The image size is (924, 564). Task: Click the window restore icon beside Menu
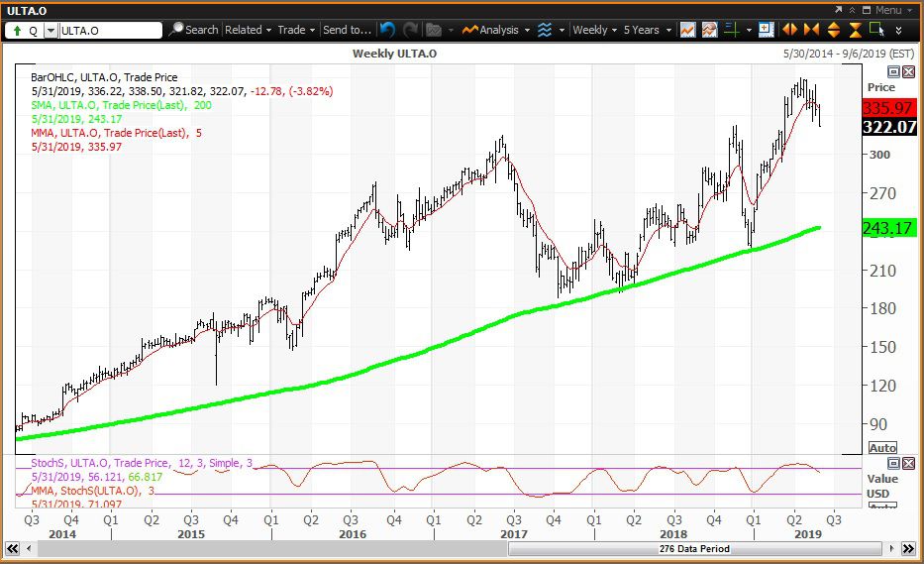point(867,10)
